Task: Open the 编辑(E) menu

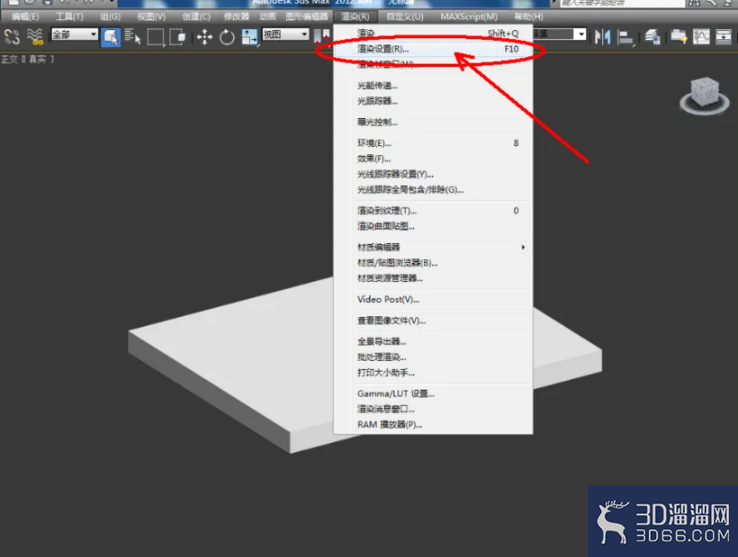Action: [25, 16]
